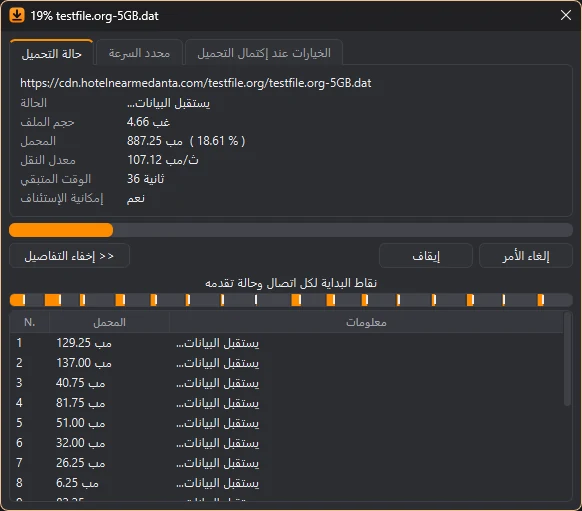This screenshot has width=582, height=511.
Task: Select connection row 2 with 137.00 مب
Action: [x=287, y=363]
